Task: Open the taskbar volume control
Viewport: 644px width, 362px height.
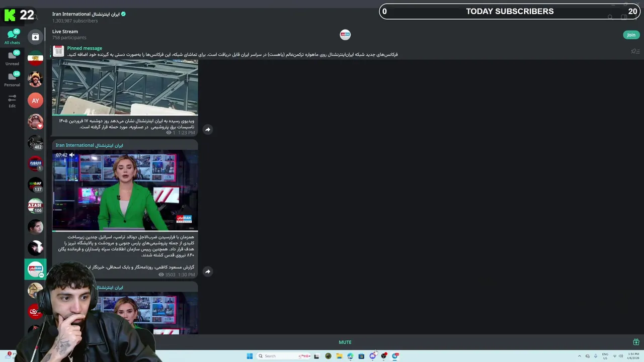Action: pyautogui.click(x=621, y=356)
